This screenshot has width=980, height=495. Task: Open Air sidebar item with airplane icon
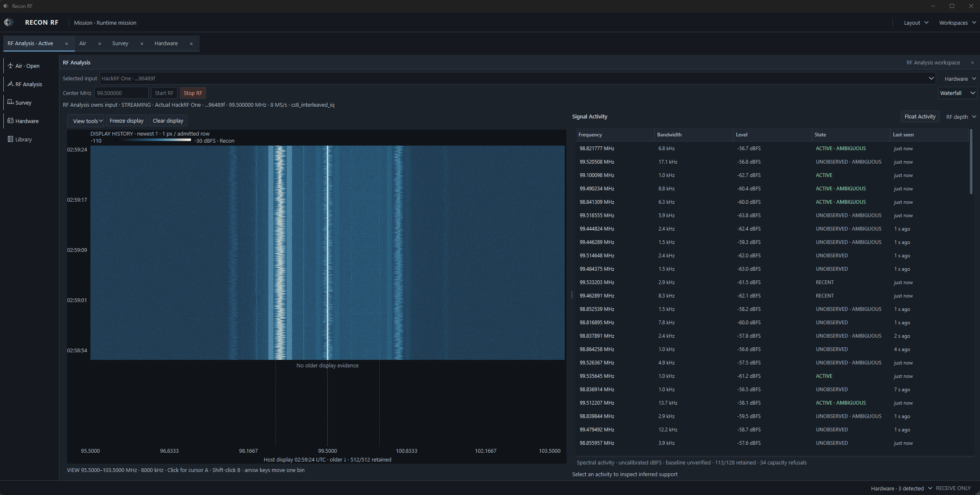tap(29, 66)
